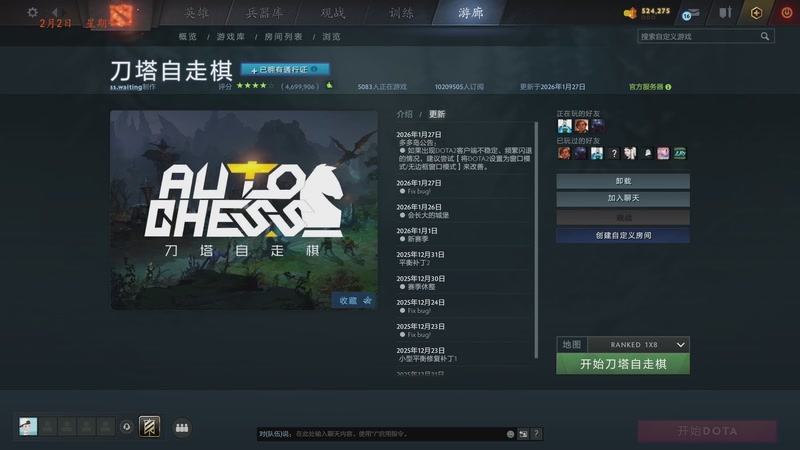
Task: Click the emoticon icon in chat bar
Action: click(510, 434)
